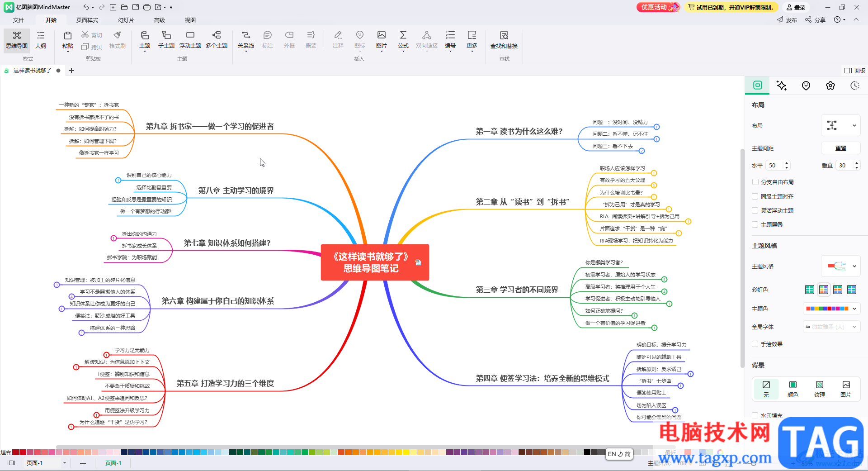The height and width of the screenshot is (471, 868).
Task: Open the AI sparkle panel tab
Action: point(782,86)
